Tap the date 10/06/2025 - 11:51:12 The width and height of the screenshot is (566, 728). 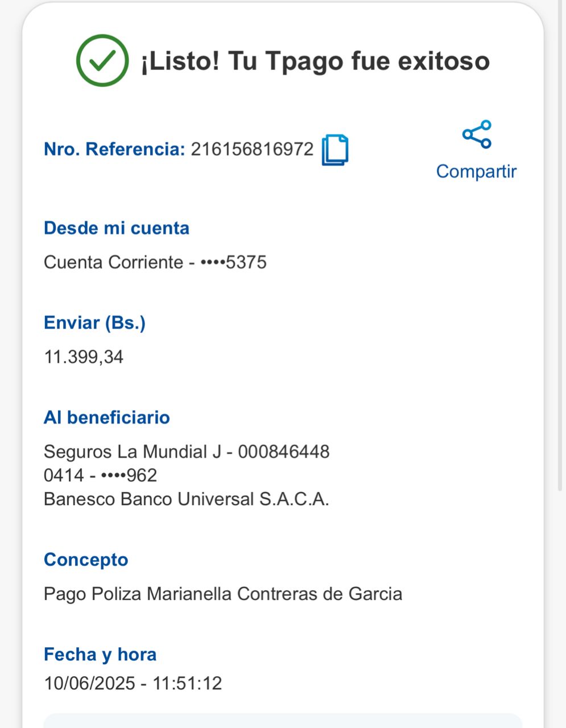(133, 683)
